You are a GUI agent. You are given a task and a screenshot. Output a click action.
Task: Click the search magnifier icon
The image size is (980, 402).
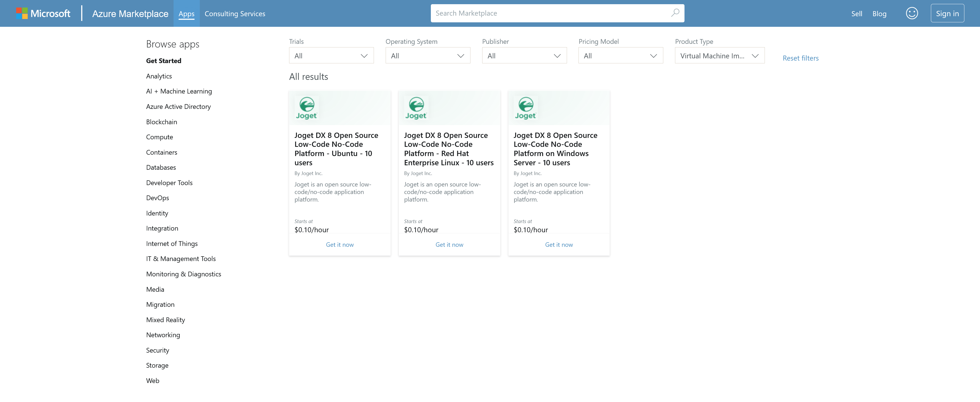tap(675, 13)
